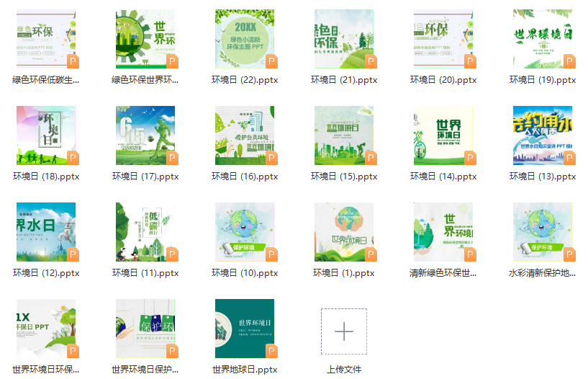Click the orange PPT badge on 环境日 (13).pptx
This screenshot has height=379, width=588.
point(569,158)
